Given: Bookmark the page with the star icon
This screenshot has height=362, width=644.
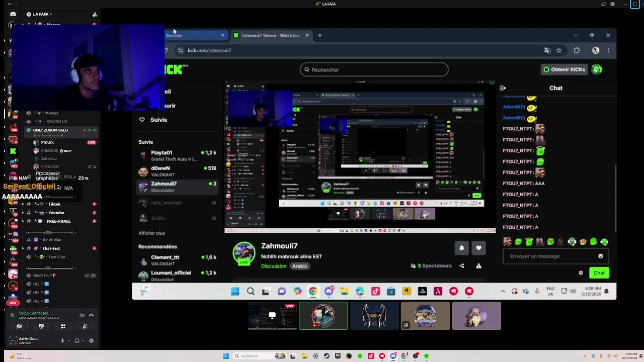Looking at the screenshot, I should click(558, 50).
